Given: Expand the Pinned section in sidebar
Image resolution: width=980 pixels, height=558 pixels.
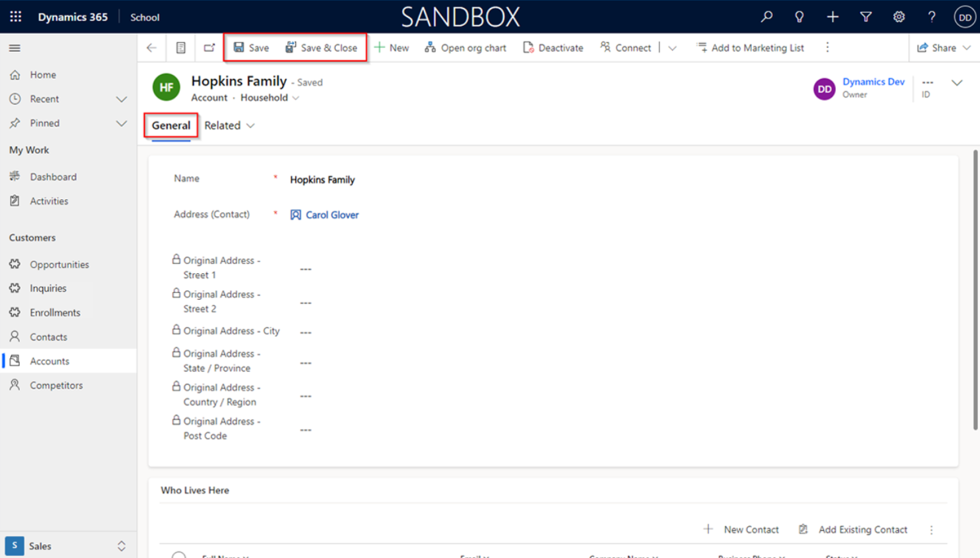Looking at the screenshot, I should [x=121, y=123].
